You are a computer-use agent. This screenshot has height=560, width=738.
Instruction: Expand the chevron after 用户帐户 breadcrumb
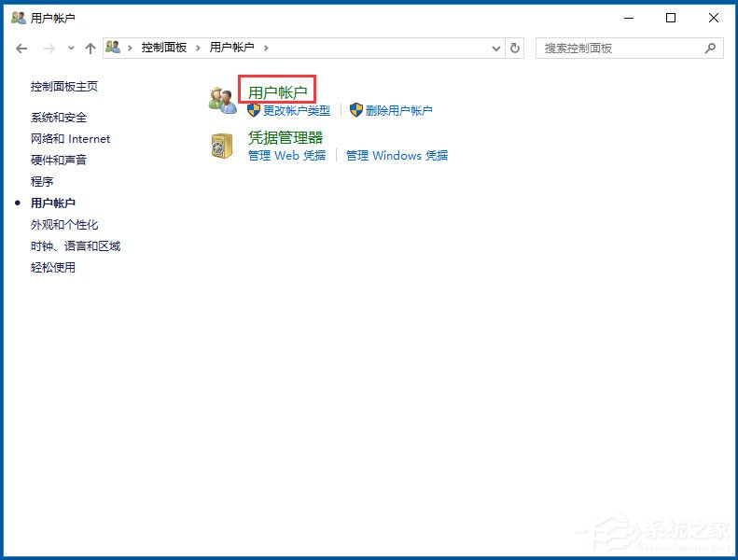[x=266, y=48]
